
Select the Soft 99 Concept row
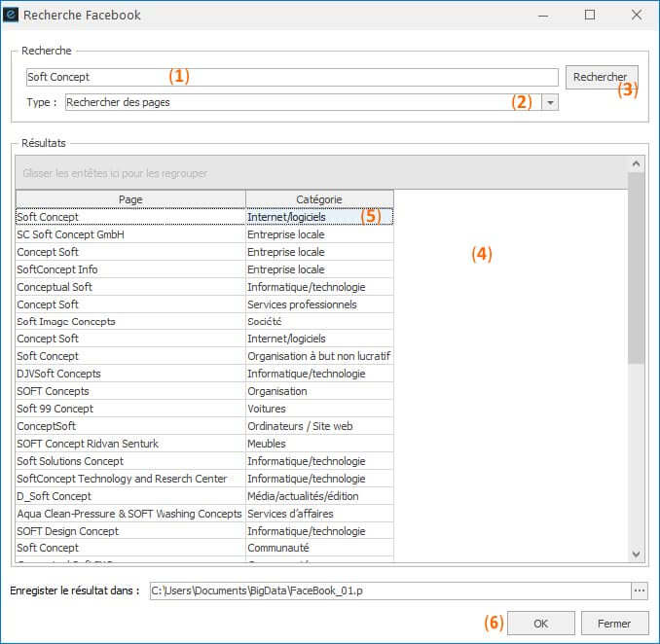[204, 409]
